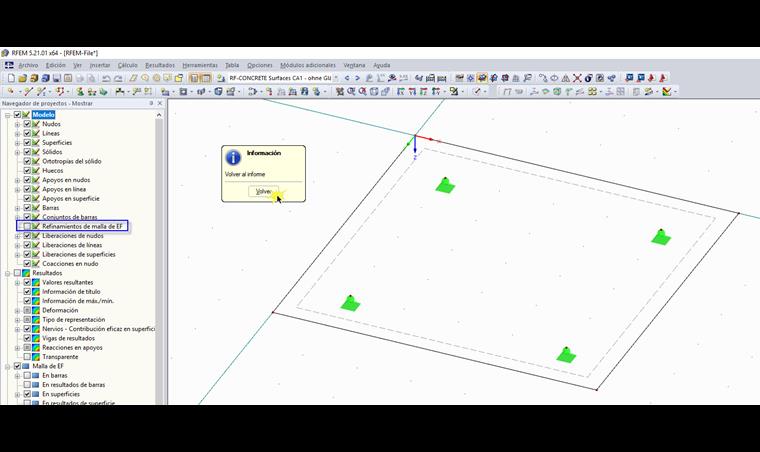This screenshot has width=760, height=452.
Task: Select the view in X direction icon
Action: tap(400, 92)
